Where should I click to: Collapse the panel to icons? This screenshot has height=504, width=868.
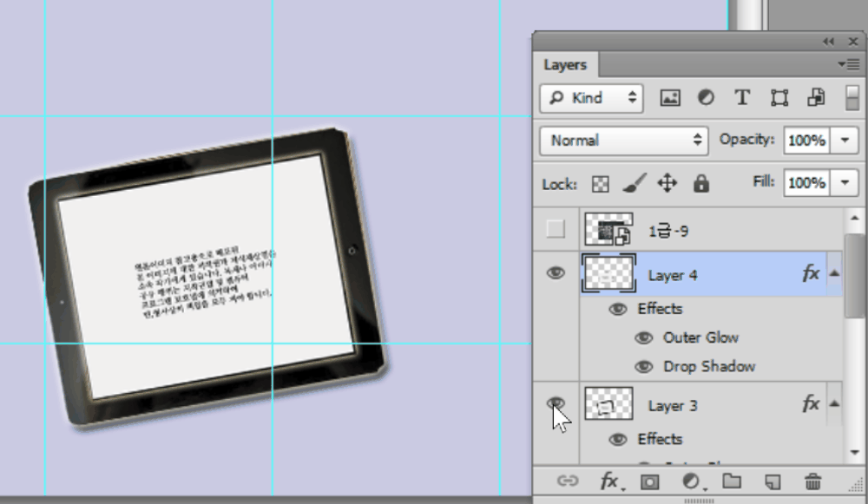click(x=828, y=42)
